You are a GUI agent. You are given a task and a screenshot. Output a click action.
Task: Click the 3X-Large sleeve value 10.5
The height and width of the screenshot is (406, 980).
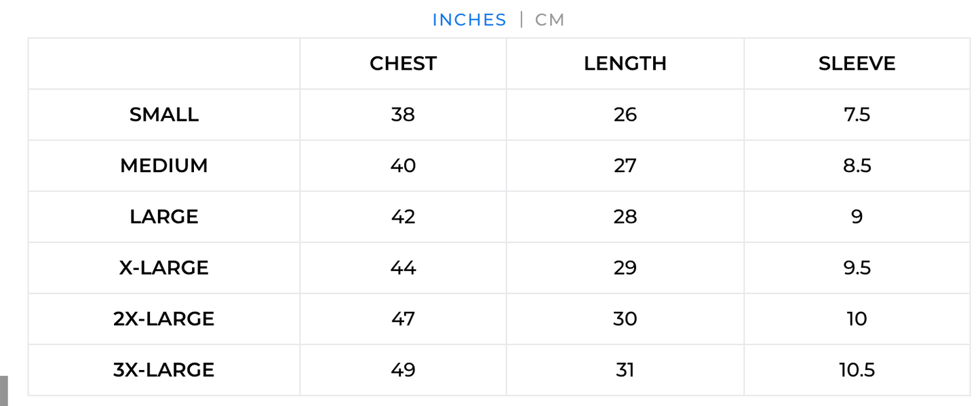tap(857, 369)
